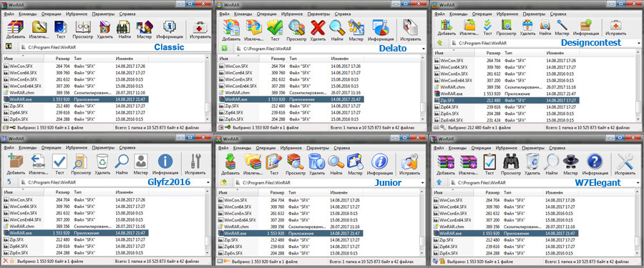This screenshot has width=644, height=268.
Task: Click Размер column header in Glyfz2016 window
Action: [x=62, y=192]
